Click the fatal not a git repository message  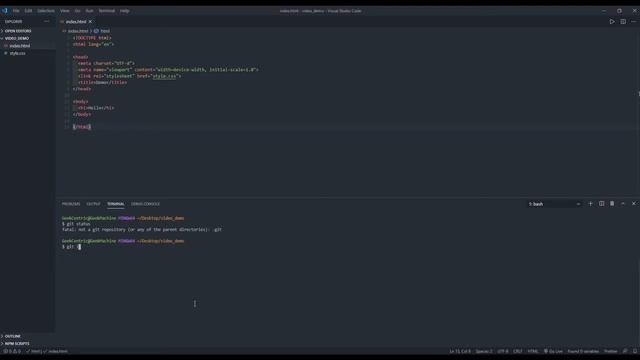click(x=142, y=230)
